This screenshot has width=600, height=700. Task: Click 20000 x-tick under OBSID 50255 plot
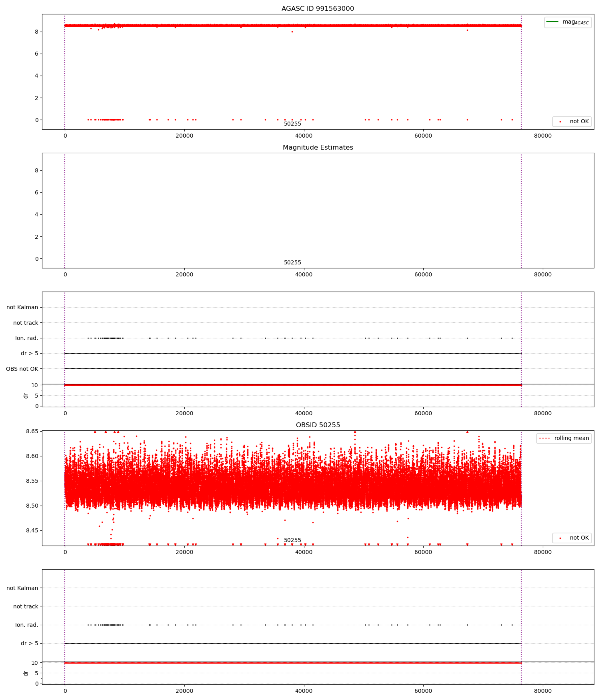click(x=184, y=552)
